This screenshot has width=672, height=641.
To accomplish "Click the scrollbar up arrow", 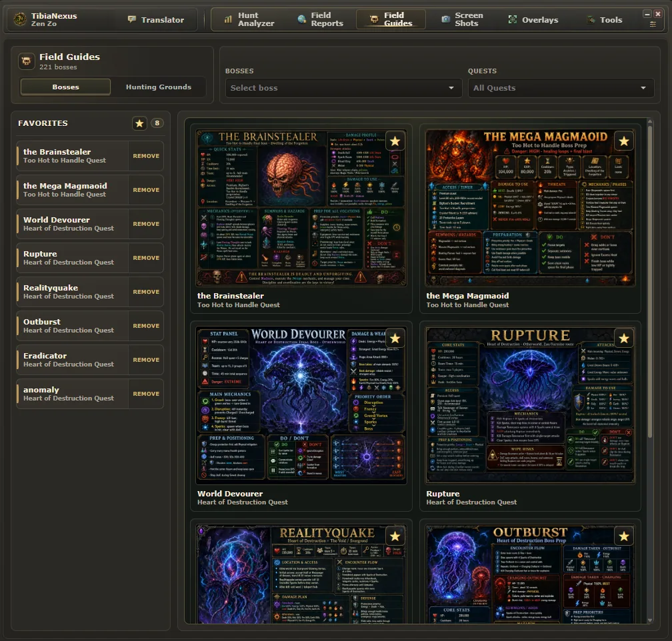I will [x=650, y=122].
